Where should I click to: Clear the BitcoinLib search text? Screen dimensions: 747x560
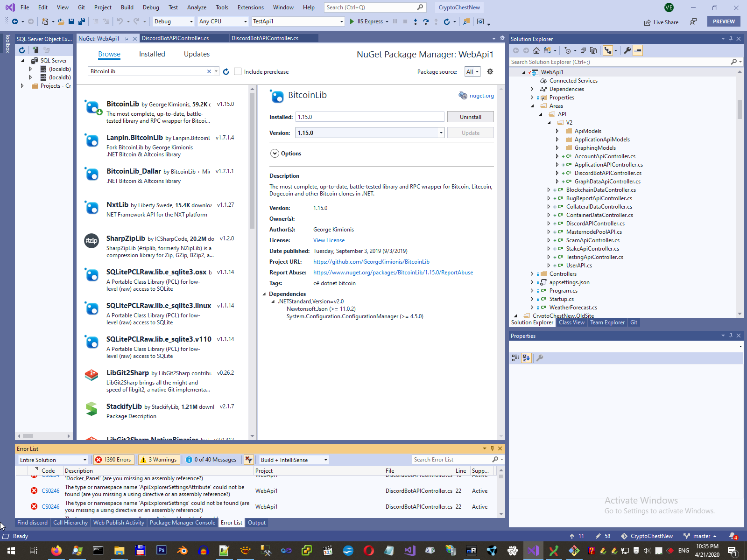(x=209, y=71)
